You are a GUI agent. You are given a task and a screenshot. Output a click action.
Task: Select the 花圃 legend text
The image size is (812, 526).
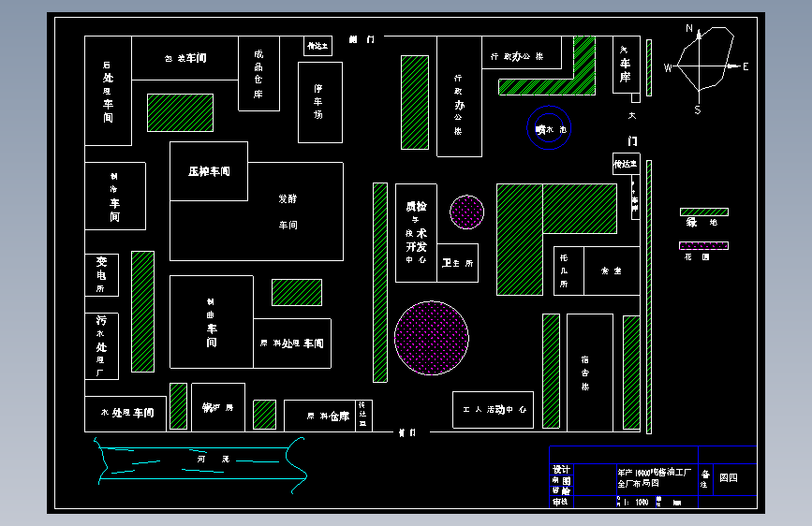(697, 256)
